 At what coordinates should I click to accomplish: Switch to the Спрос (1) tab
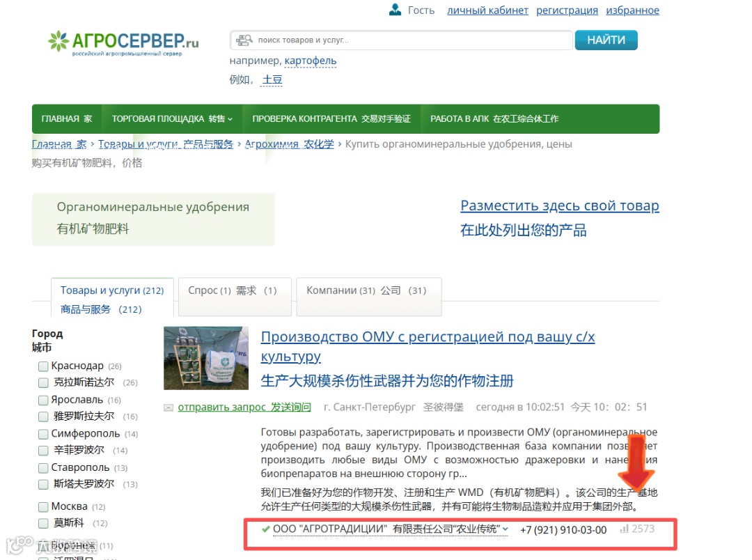[x=235, y=297]
